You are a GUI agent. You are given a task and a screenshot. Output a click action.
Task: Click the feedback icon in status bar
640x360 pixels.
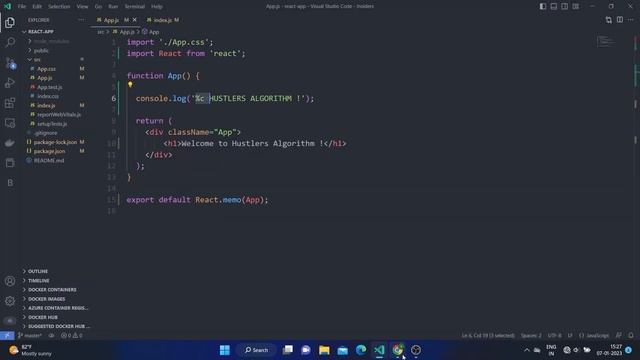point(619,336)
